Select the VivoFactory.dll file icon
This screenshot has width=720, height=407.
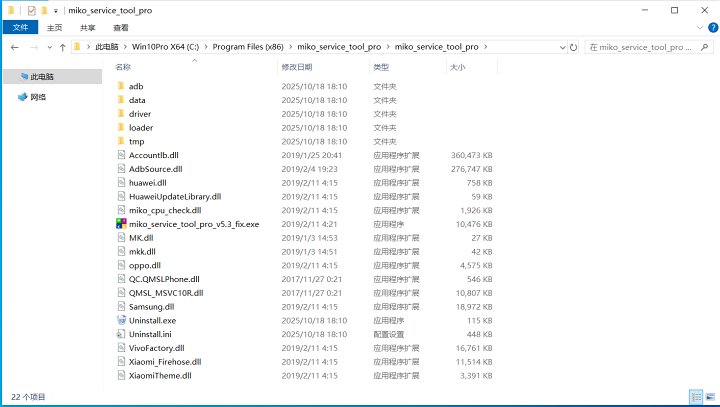tap(121, 348)
